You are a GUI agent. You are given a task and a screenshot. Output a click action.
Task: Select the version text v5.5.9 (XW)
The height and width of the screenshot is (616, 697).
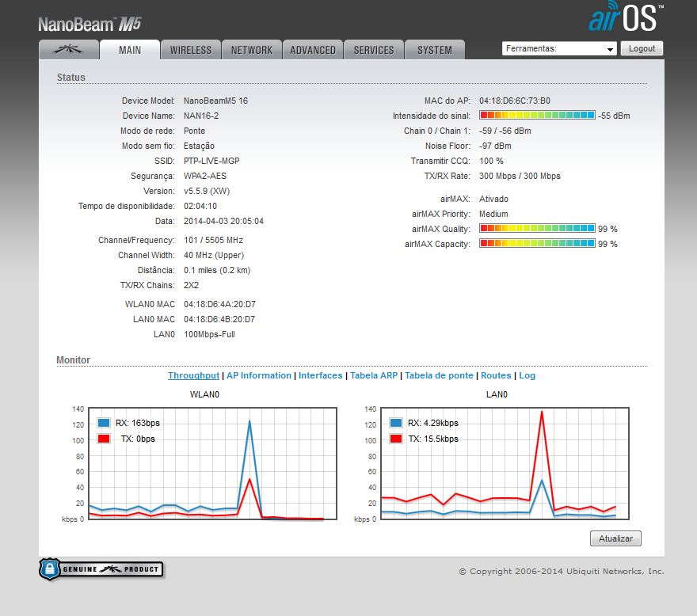point(207,191)
